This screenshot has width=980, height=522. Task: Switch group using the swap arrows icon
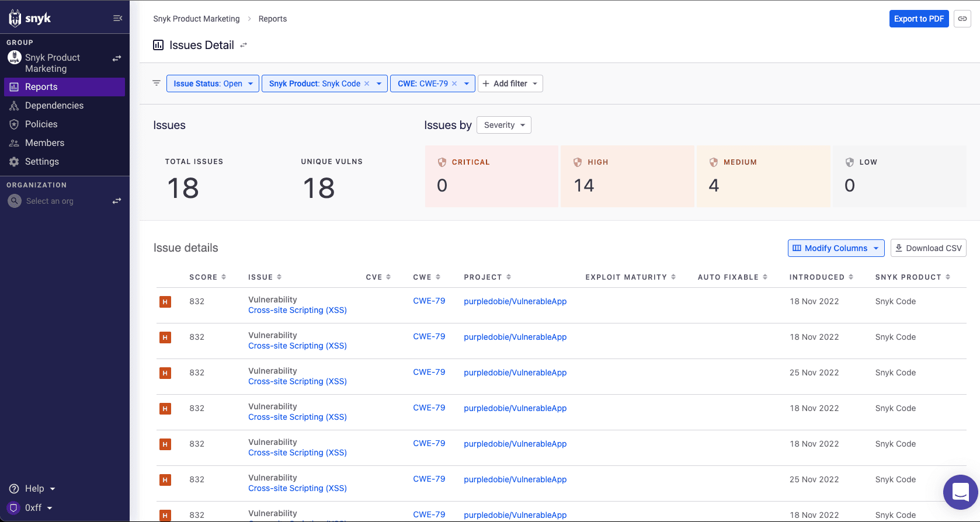117,58
